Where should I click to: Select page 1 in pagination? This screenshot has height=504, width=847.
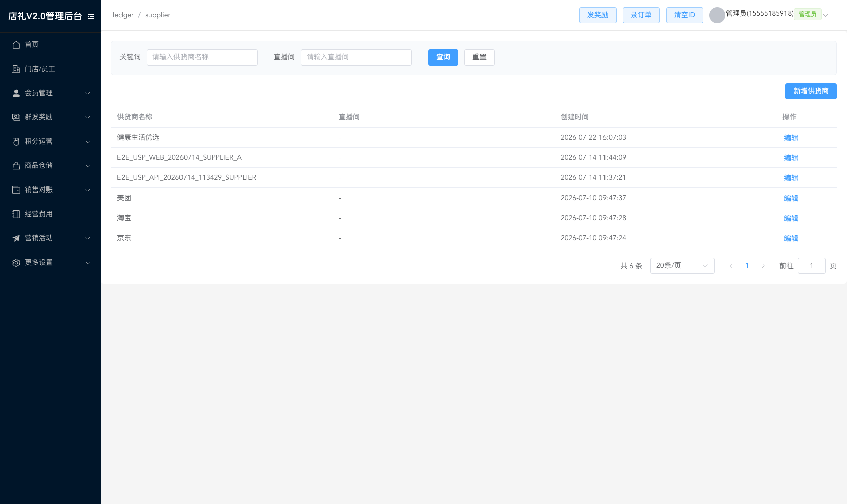point(747,266)
